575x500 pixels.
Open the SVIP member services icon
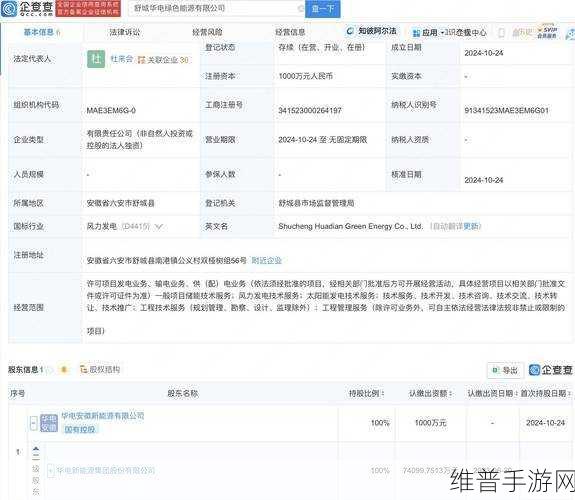pyautogui.click(x=547, y=32)
